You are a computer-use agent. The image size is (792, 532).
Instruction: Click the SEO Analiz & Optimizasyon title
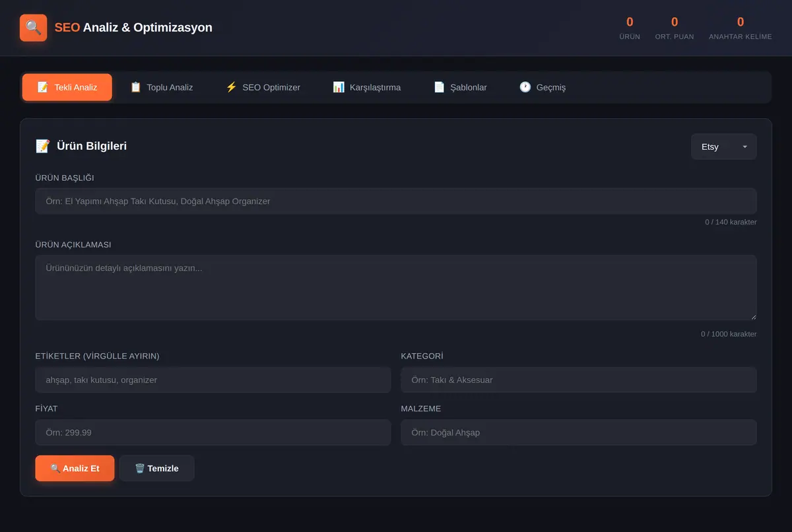[133, 28]
